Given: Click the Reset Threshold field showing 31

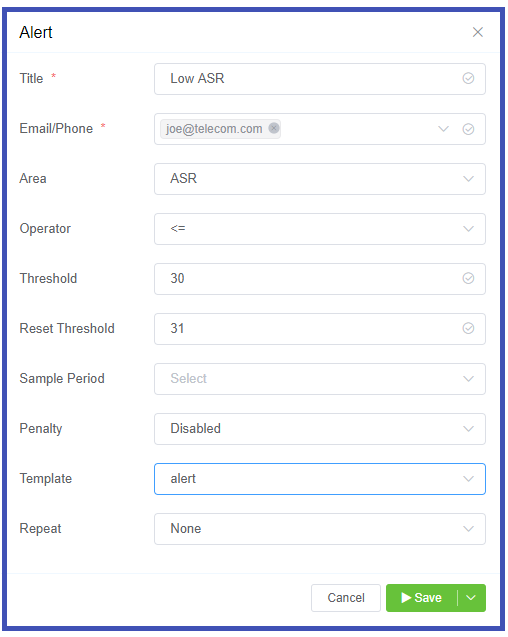Looking at the screenshot, I should point(320,329).
